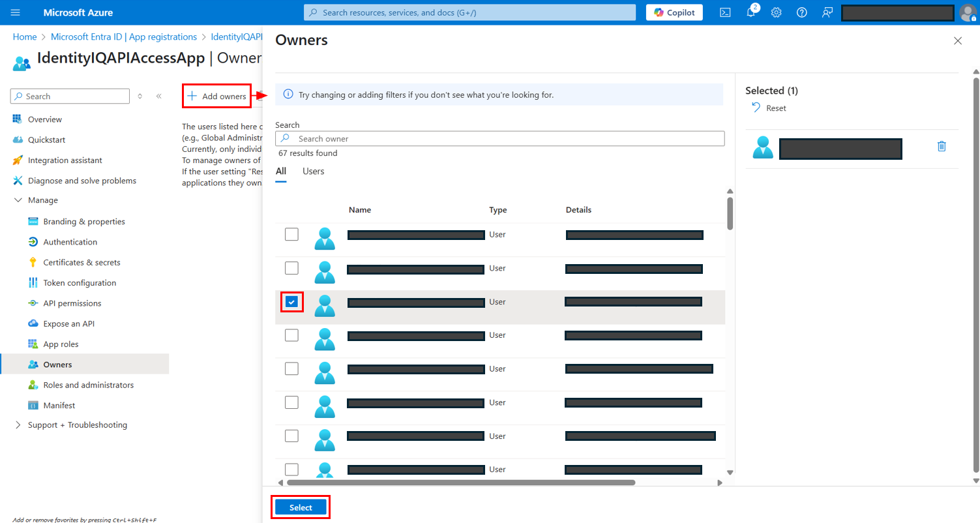The image size is (980, 523).
Task: Remove selected owner with trash icon
Action: pos(942,147)
